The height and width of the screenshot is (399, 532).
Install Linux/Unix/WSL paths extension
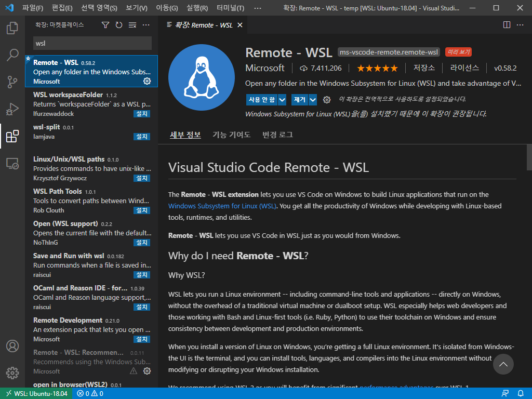[142, 178]
